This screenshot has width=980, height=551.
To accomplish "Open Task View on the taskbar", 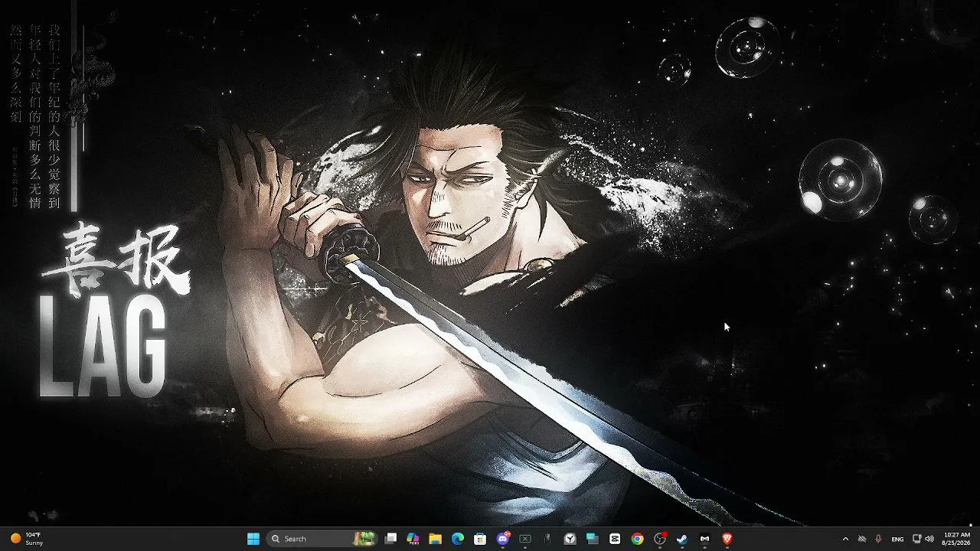I will (x=390, y=539).
